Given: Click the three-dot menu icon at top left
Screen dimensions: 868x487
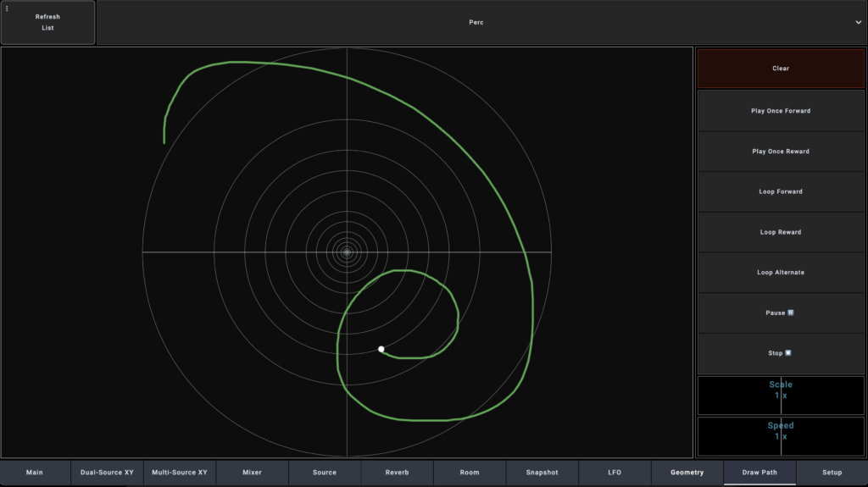Looking at the screenshot, I should coord(7,8).
